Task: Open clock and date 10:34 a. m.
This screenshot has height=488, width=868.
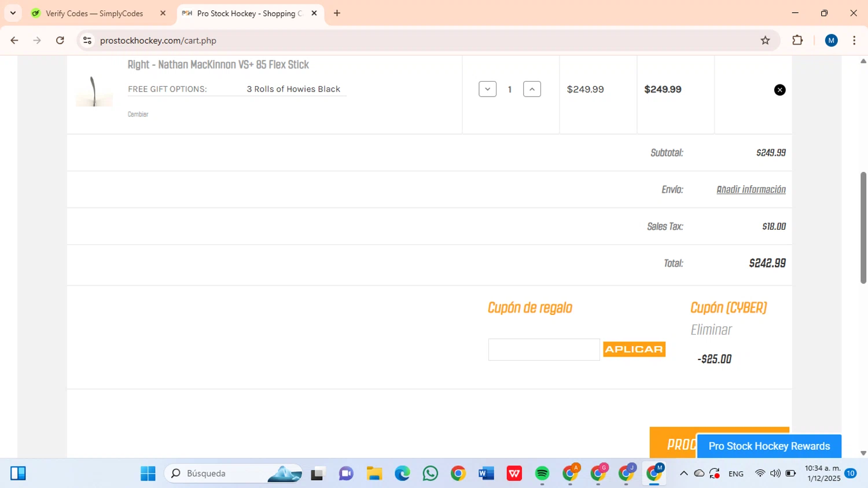Action: pos(822,474)
